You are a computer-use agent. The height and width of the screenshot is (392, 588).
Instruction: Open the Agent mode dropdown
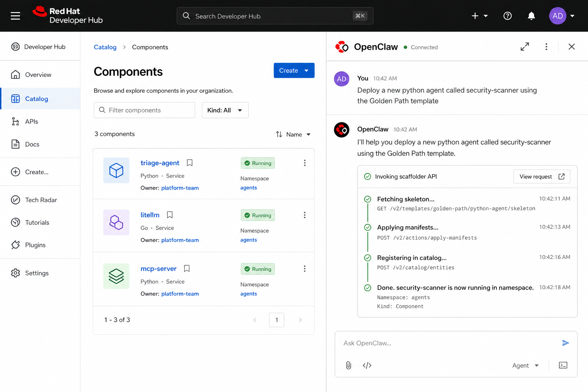click(526, 366)
